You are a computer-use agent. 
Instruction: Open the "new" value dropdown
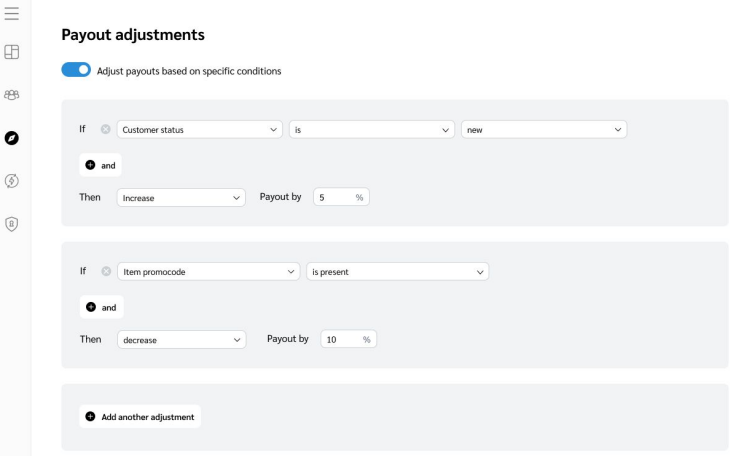543,130
